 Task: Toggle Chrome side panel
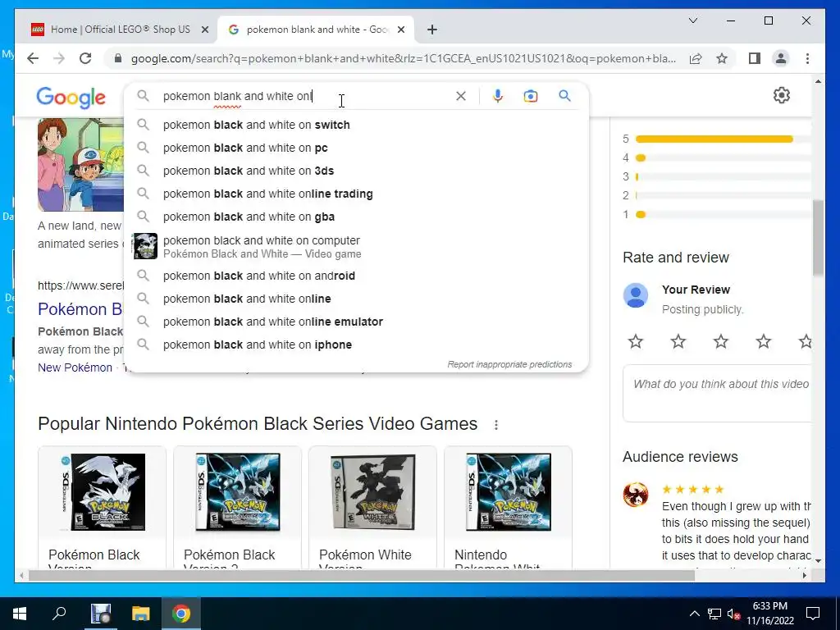tap(755, 58)
